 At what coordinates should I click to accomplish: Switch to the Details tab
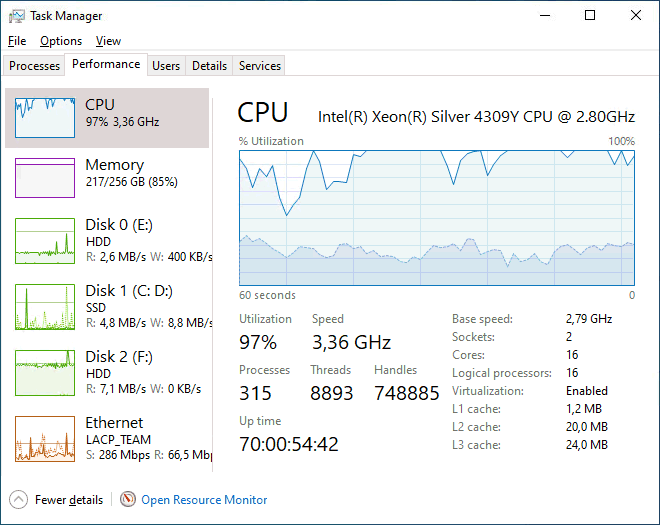[x=209, y=66]
